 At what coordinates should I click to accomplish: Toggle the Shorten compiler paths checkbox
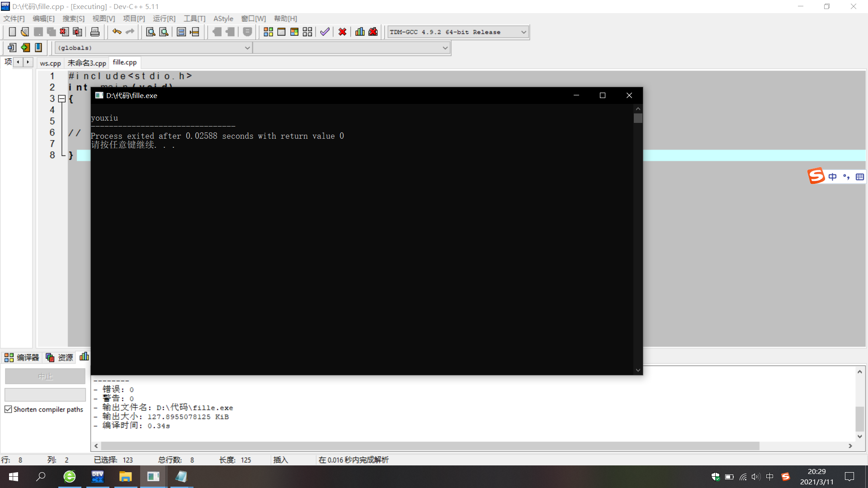(x=8, y=409)
